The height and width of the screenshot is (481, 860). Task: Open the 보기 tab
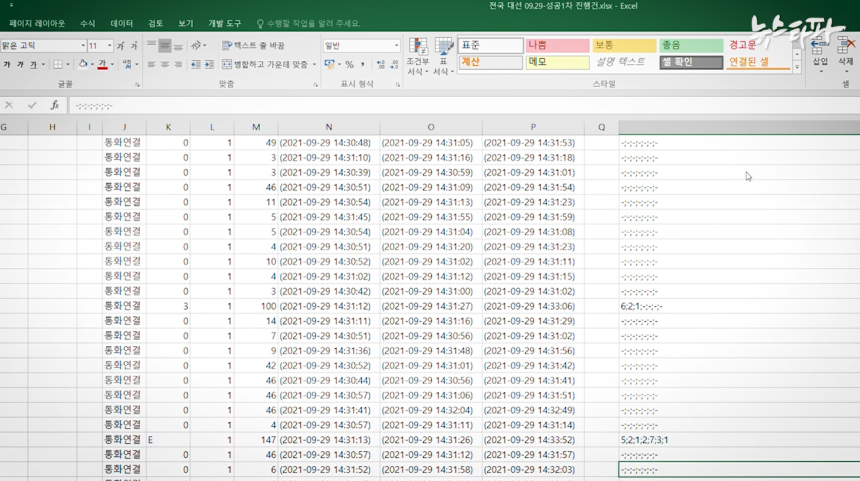(x=185, y=24)
